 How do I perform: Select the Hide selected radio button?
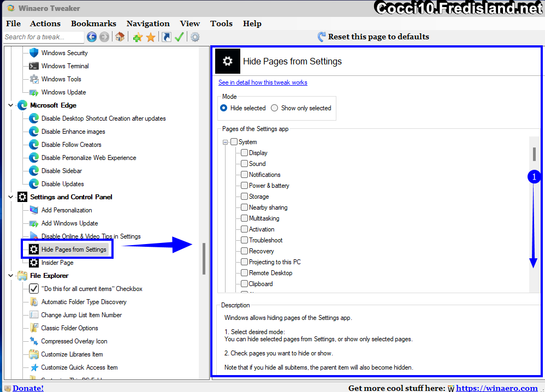[224, 108]
